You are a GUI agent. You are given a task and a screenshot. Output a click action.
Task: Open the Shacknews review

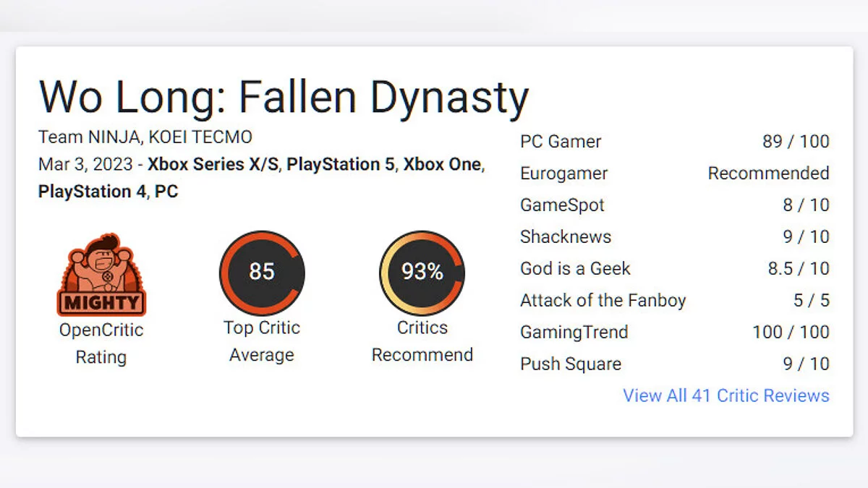point(565,237)
